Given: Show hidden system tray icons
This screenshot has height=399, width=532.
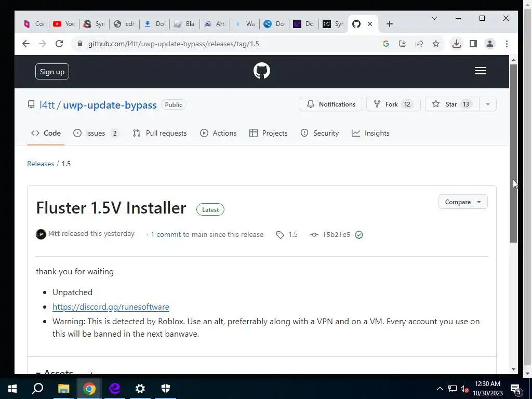Looking at the screenshot, I should coord(440,389).
